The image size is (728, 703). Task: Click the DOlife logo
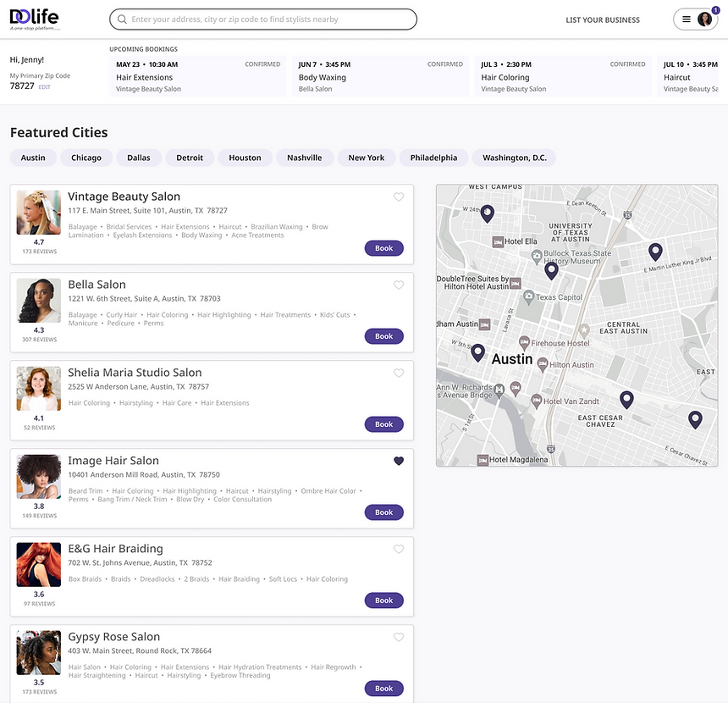pos(32,17)
